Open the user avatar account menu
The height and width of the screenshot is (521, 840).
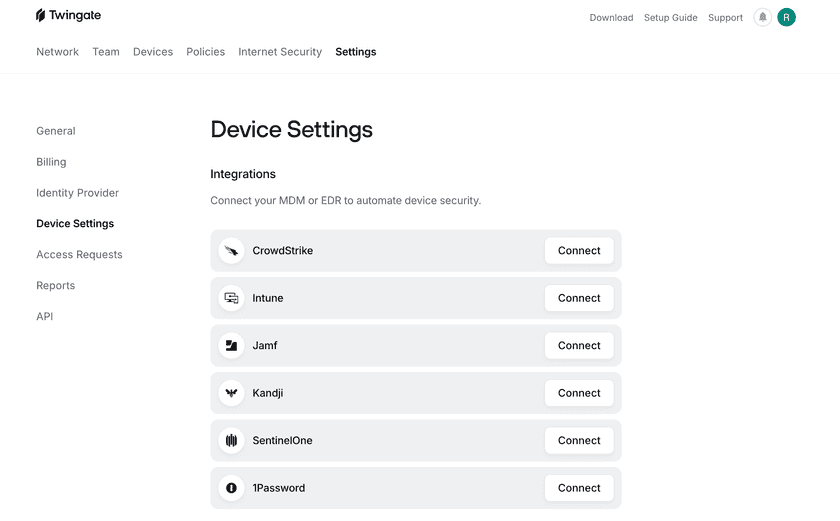coord(787,17)
